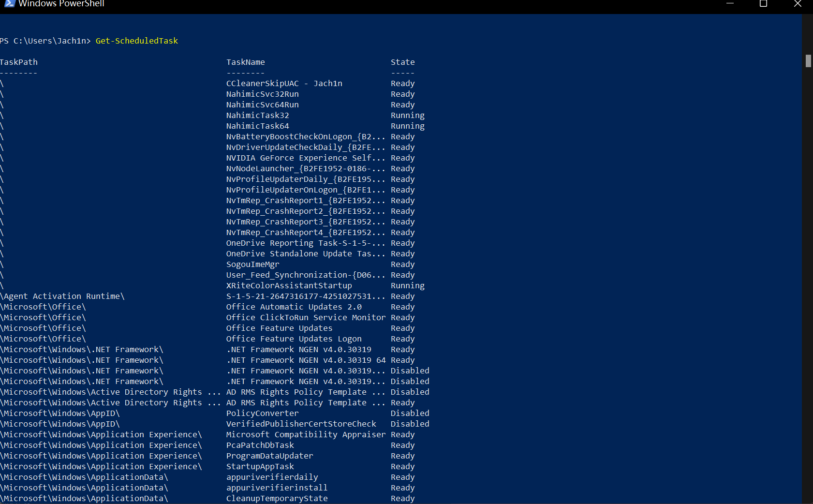This screenshot has height=504, width=813.
Task: Select the User_Feed_Synchronization task name
Action: [x=306, y=275]
